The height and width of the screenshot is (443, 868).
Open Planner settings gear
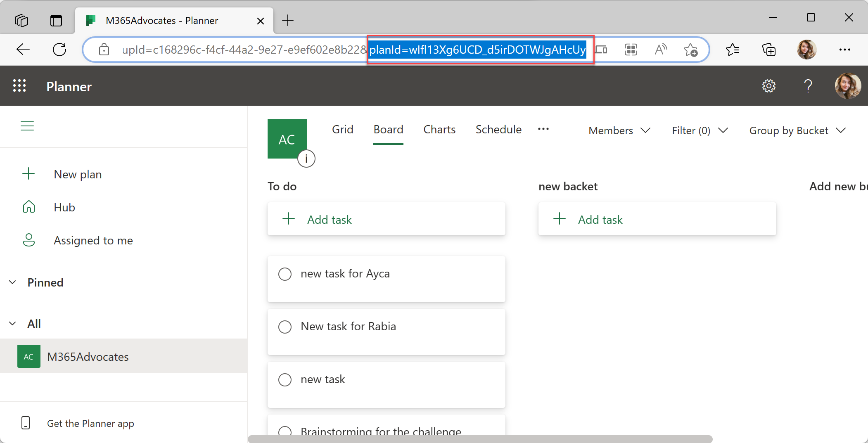pos(768,86)
